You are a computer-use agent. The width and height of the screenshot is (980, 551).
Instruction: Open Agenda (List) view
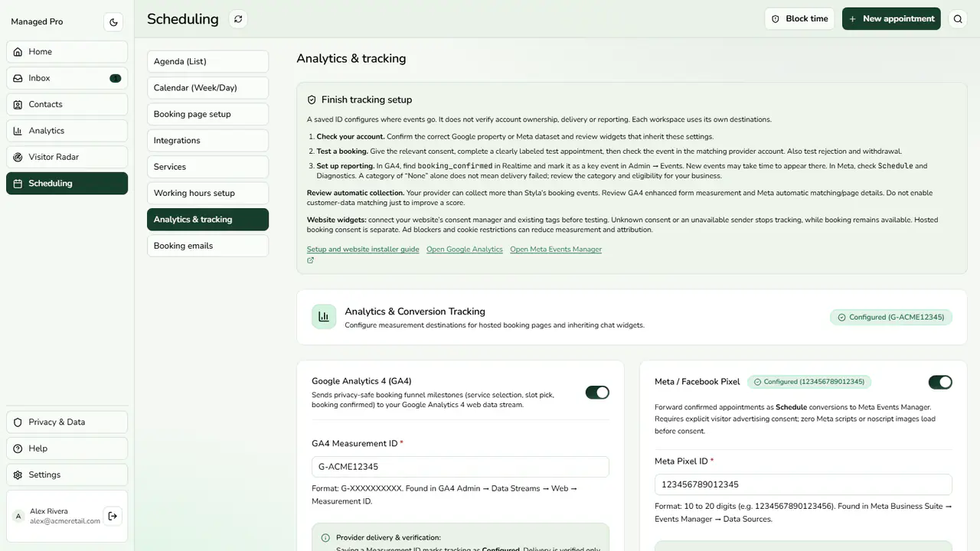[x=207, y=61]
